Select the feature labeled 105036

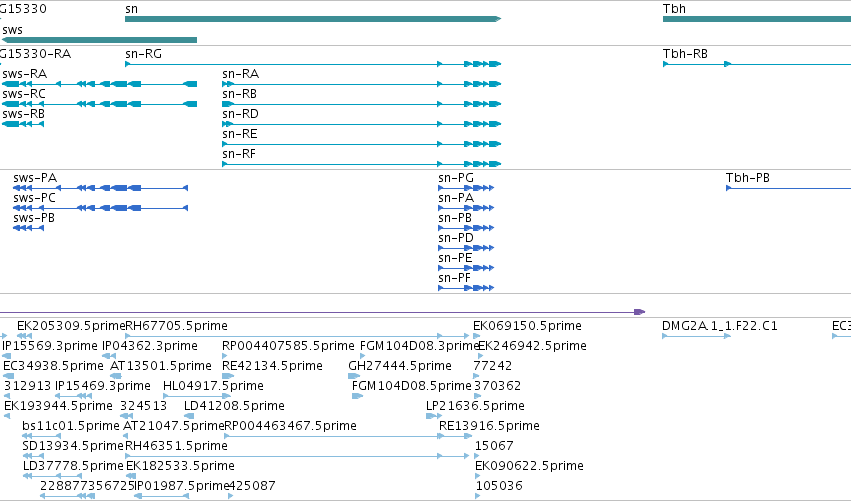pyautogui.click(x=499, y=486)
